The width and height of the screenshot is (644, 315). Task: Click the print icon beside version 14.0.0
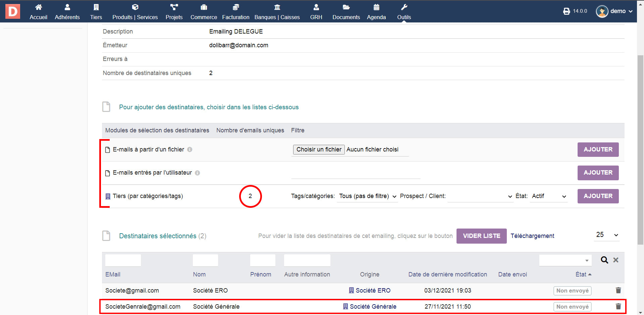(566, 11)
